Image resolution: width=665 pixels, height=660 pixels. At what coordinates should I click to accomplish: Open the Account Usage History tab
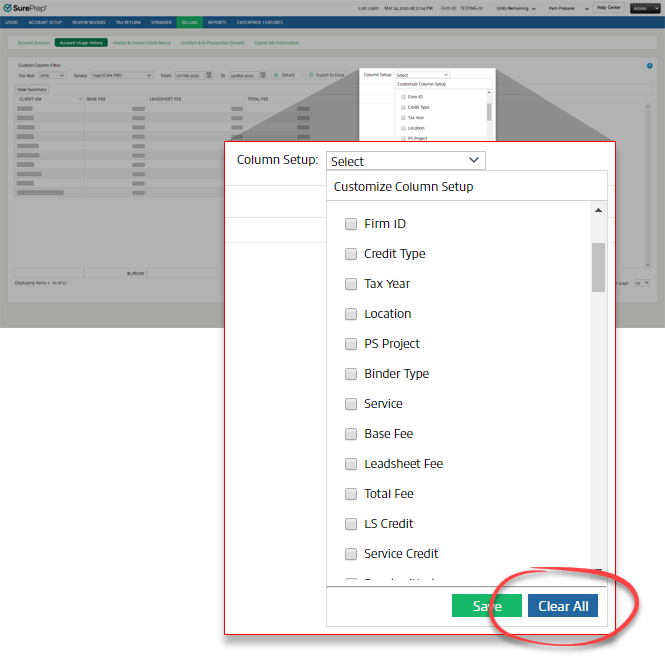click(x=81, y=43)
